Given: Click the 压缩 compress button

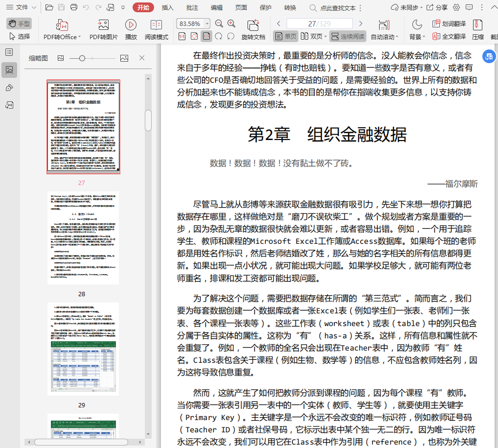Looking at the screenshot, I should click(x=477, y=29).
